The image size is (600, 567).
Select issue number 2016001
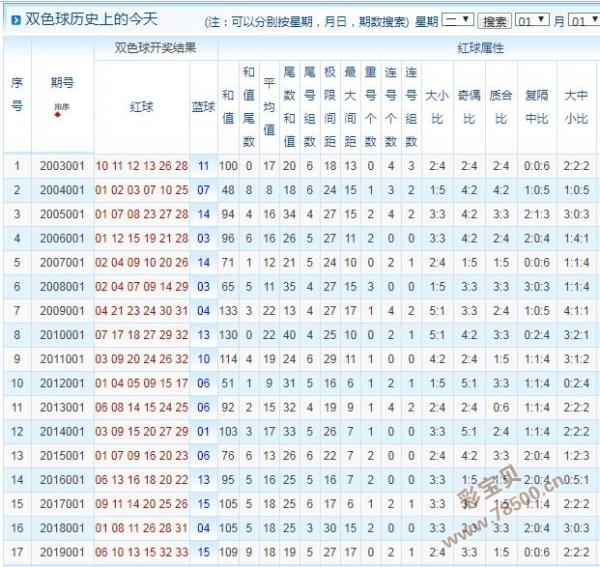(x=62, y=479)
